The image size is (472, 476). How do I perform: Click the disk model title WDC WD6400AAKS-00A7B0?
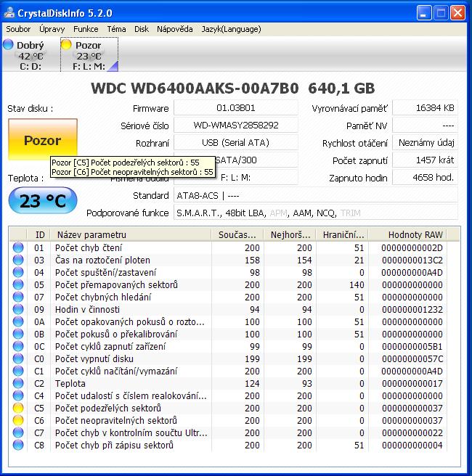coord(195,89)
